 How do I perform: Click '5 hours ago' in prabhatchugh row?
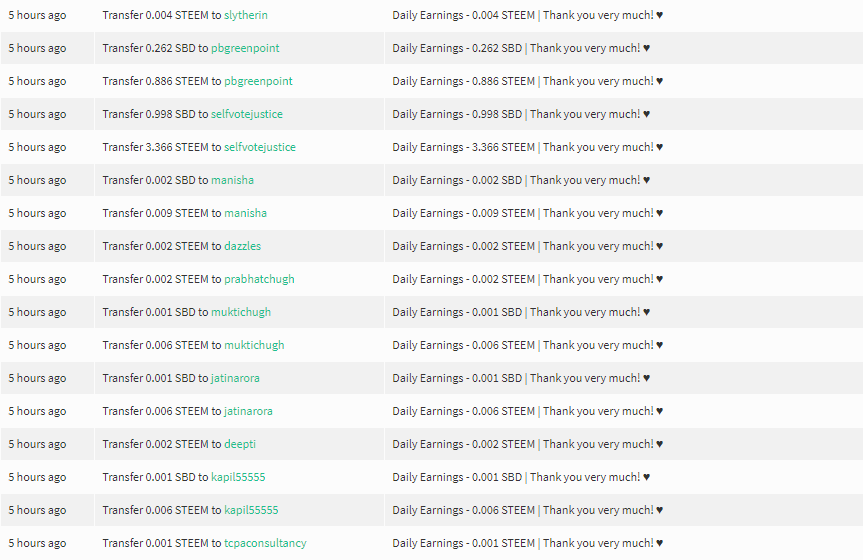click(x=37, y=279)
